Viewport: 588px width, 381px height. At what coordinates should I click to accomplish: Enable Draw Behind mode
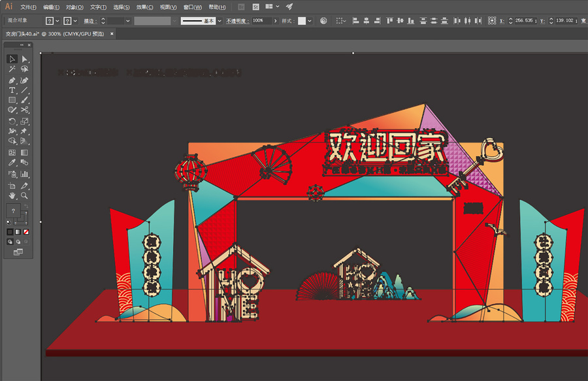pyautogui.click(x=18, y=242)
